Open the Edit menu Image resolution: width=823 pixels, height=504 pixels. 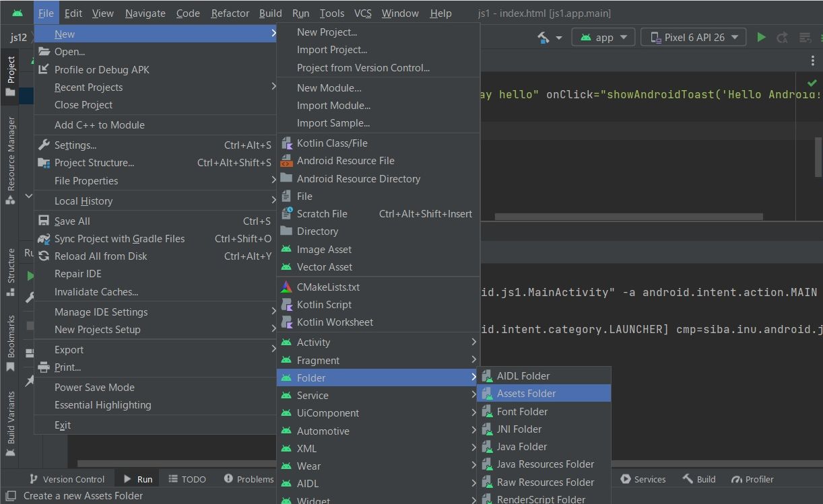pos(73,13)
